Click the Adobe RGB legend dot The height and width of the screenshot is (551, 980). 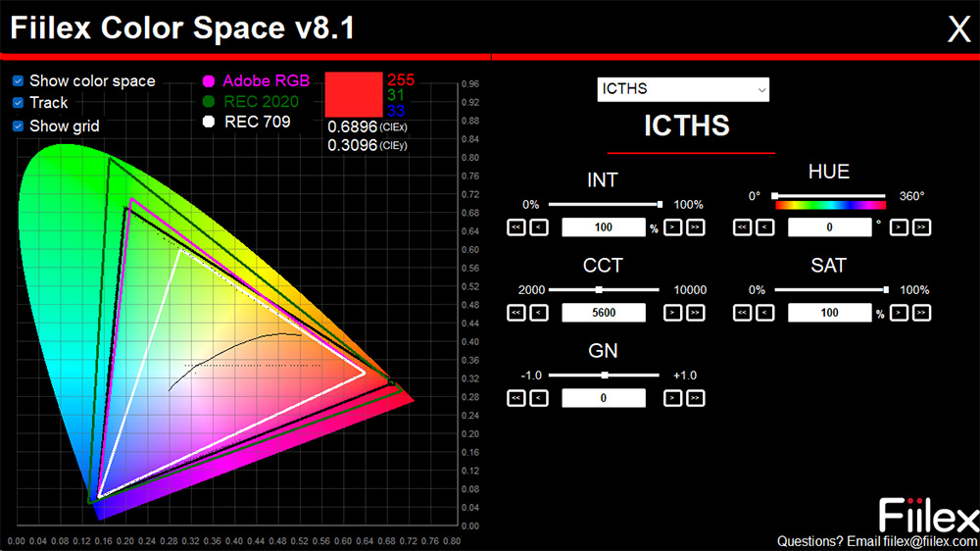click(209, 81)
